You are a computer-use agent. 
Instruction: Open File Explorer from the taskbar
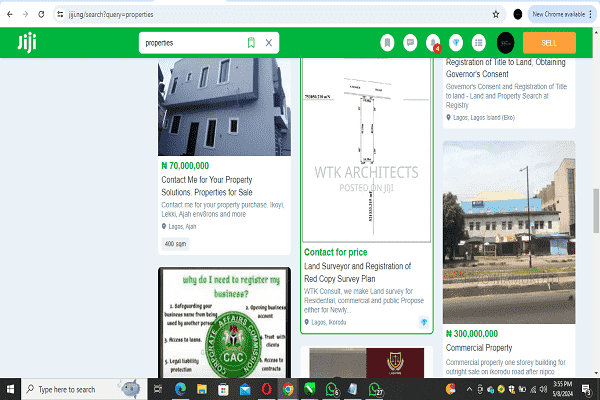pyautogui.click(x=202, y=390)
